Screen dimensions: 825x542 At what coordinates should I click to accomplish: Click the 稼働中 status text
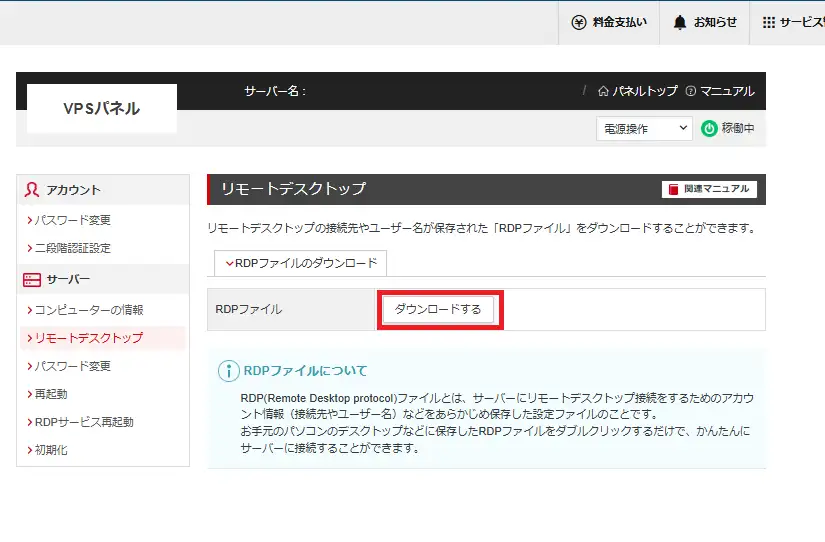pos(738,128)
